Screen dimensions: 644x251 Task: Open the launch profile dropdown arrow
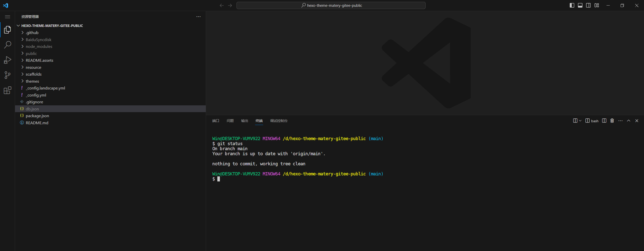[x=580, y=121]
